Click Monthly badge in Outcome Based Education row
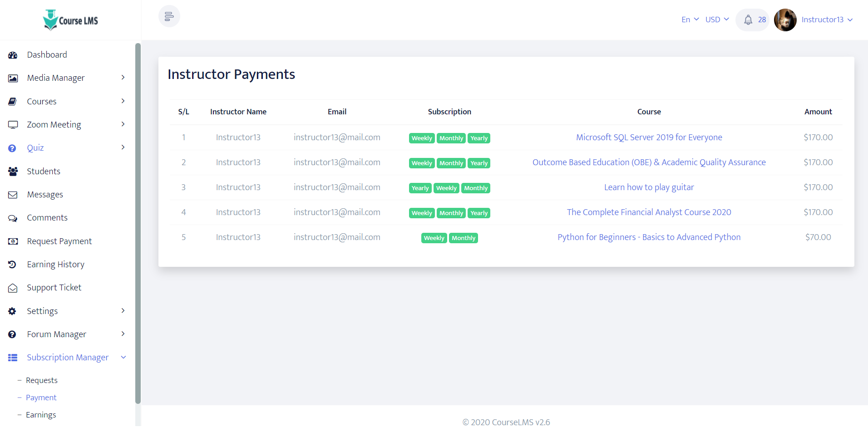Viewport: 868px width, 437px height. [451, 163]
